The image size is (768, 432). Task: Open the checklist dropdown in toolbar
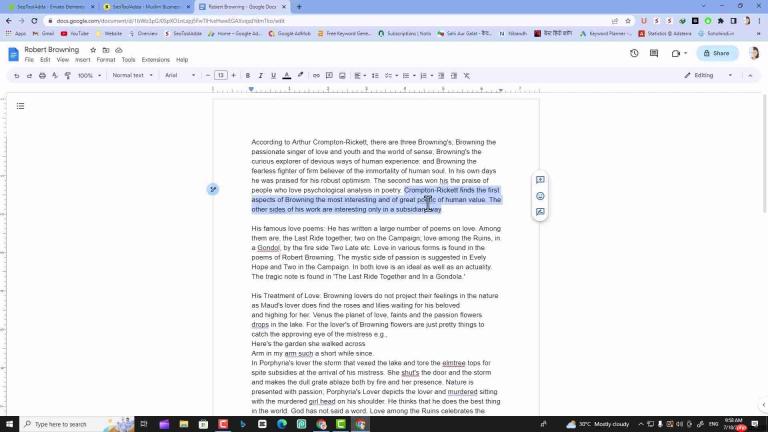[391, 75]
